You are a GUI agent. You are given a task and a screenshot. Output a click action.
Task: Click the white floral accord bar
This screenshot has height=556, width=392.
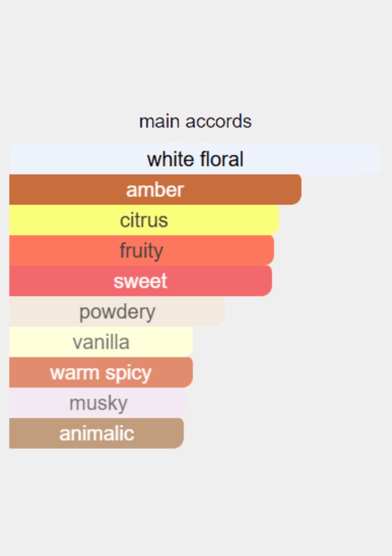(195, 159)
